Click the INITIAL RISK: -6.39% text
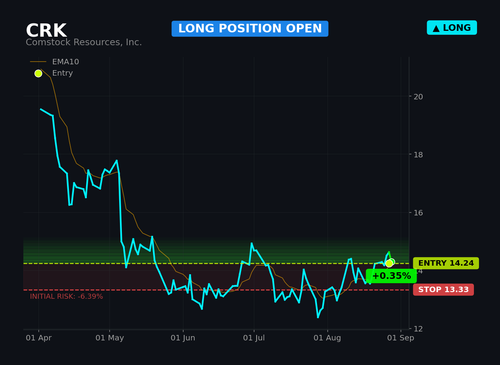500x365 pixels. pos(66,296)
